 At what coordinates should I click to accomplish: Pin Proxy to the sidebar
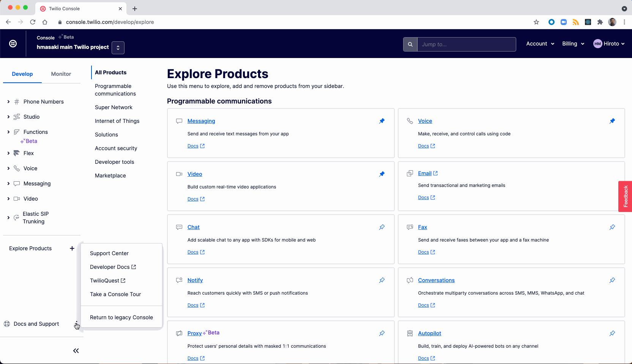pos(382,333)
